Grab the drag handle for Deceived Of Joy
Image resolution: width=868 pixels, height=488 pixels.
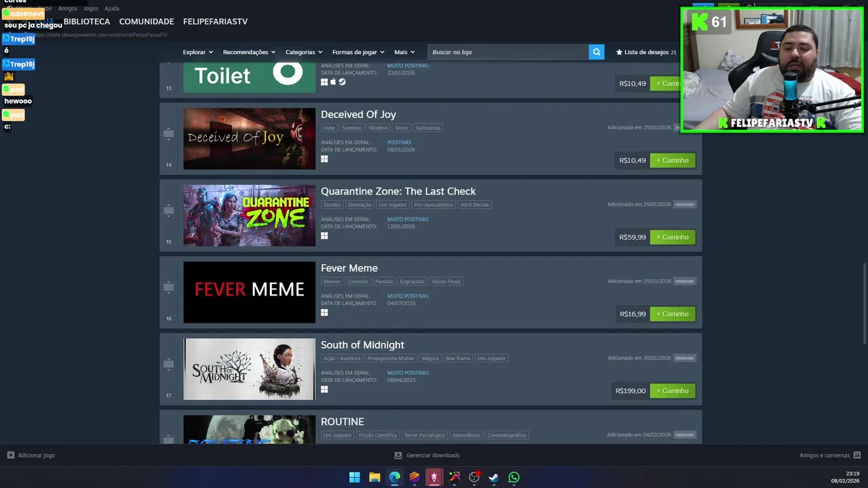(x=168, y=134)
